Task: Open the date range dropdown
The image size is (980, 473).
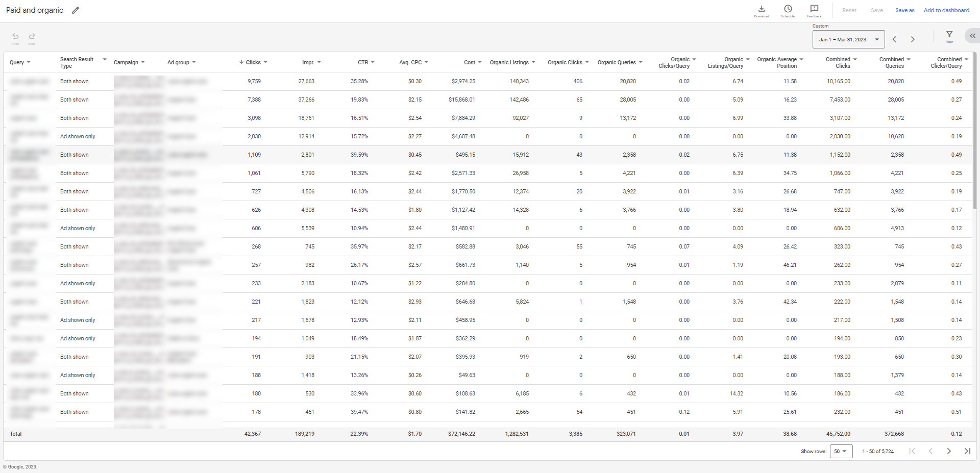Action: pos(848,39)
